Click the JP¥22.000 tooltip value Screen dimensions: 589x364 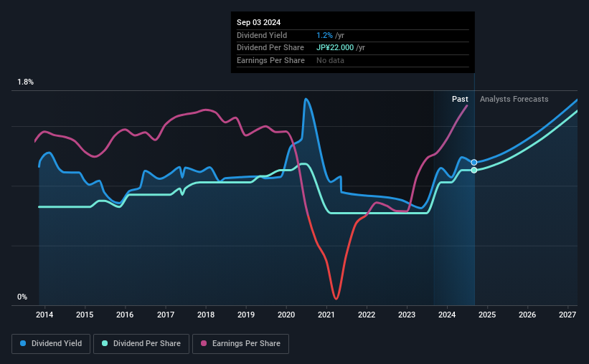pyautogui.click(x=335, y=48)
